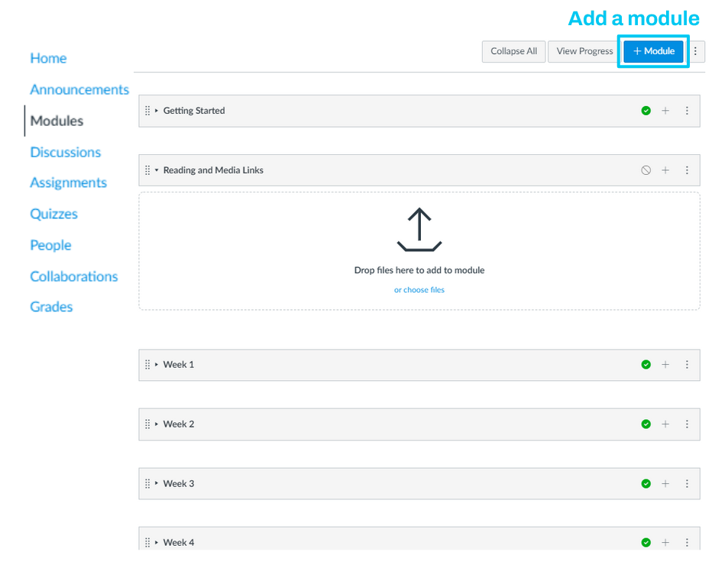Screen dimensions: 728x568
Task: Open options menu for Reading and Media Links
Action: 687,170
